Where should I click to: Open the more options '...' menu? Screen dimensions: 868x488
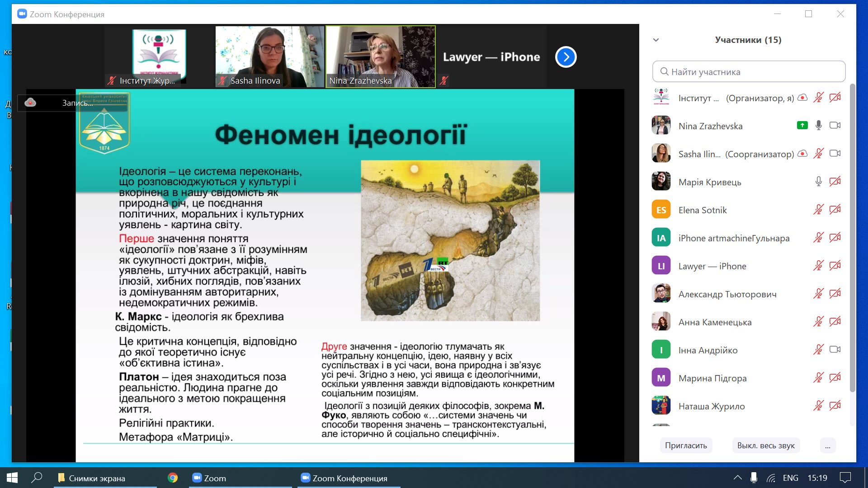click(827, 446)
